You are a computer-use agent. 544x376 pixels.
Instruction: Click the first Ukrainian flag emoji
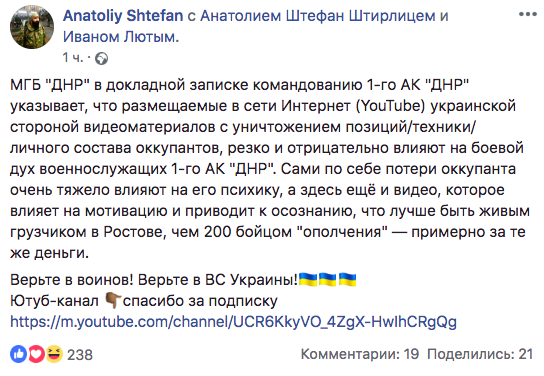(308, 279)
